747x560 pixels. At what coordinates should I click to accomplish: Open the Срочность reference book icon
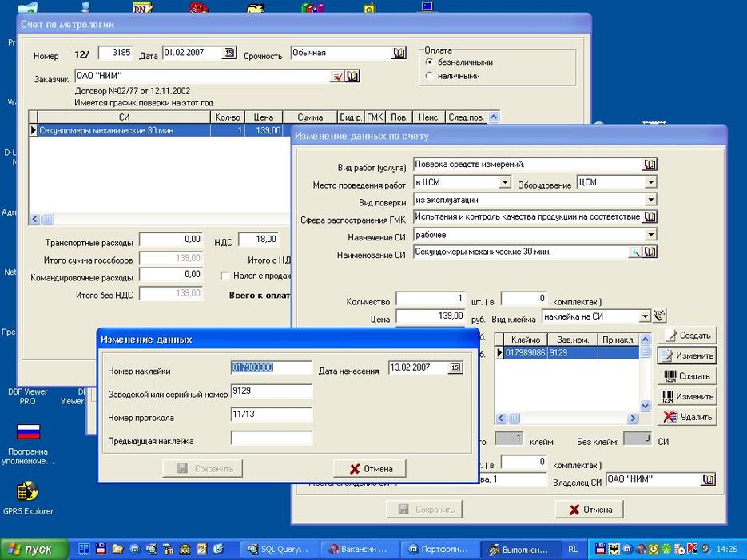pos(399,53)
